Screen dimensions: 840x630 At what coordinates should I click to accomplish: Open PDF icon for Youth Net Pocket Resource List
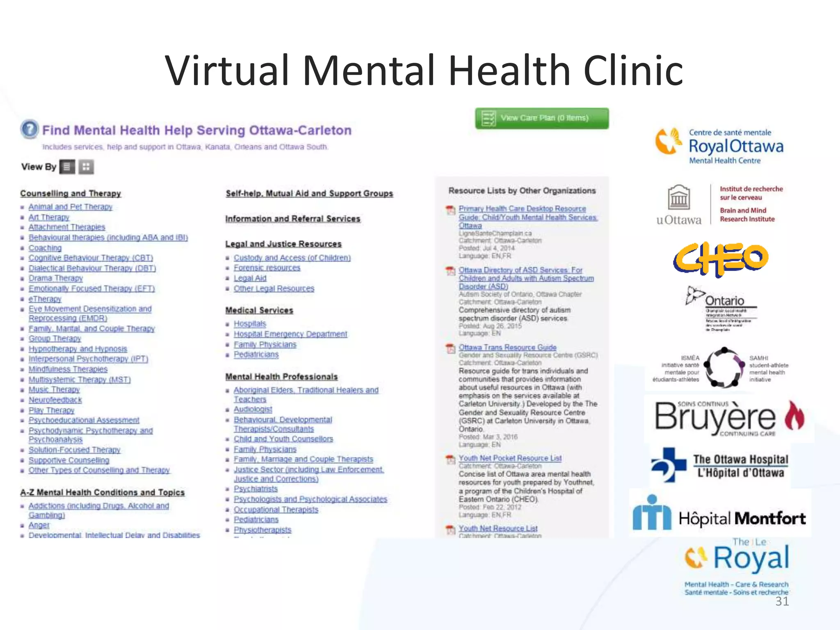[x=451, y=460]
